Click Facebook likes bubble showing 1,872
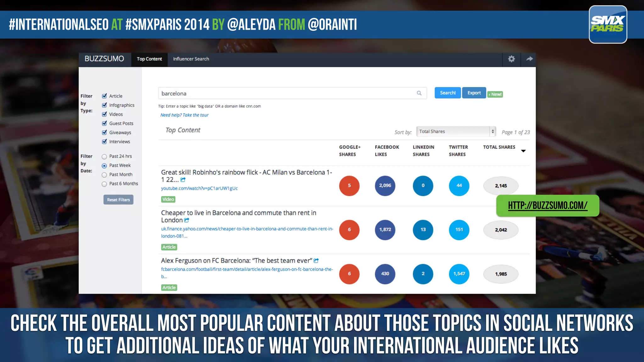Viewport: 644px width, 362px height. (385, 230)
